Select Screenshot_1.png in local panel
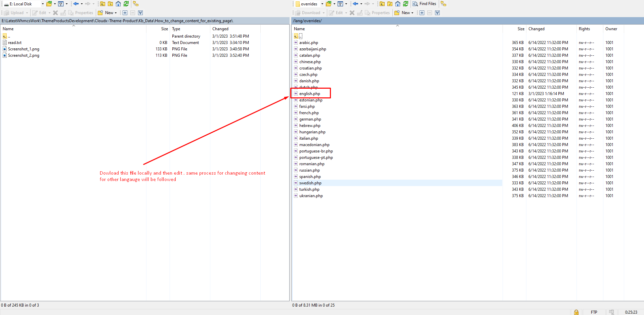The height and width of the screenshot is (315, 644). tap(24, 49)
